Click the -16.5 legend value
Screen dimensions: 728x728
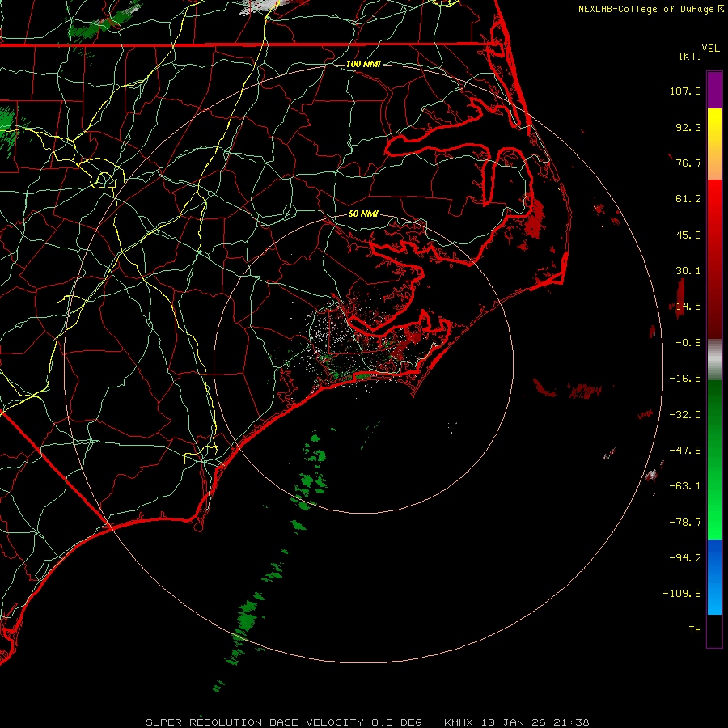point(685,379)
